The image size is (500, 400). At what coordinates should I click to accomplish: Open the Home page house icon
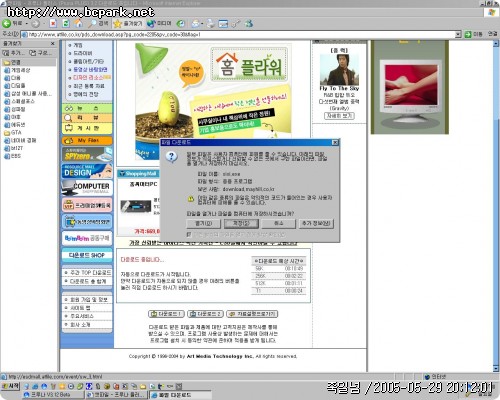pyautogui.click(x=78, y=23)
